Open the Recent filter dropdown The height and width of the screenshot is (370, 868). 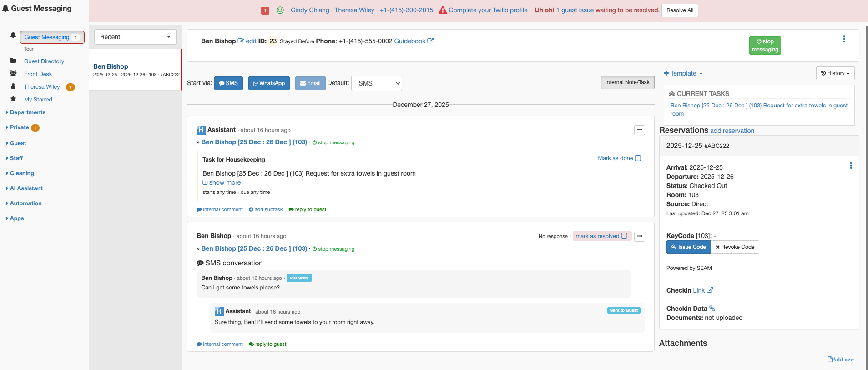click(x=135, y=37)
